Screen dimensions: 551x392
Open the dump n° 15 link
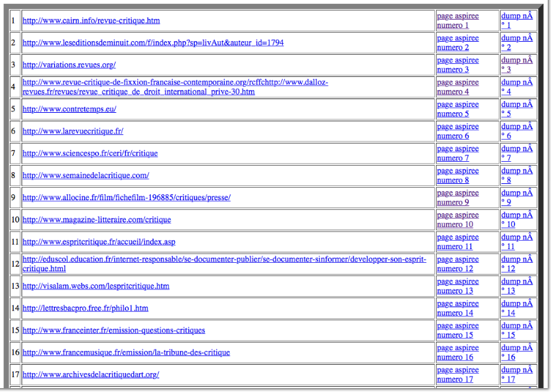pos(516,330)
